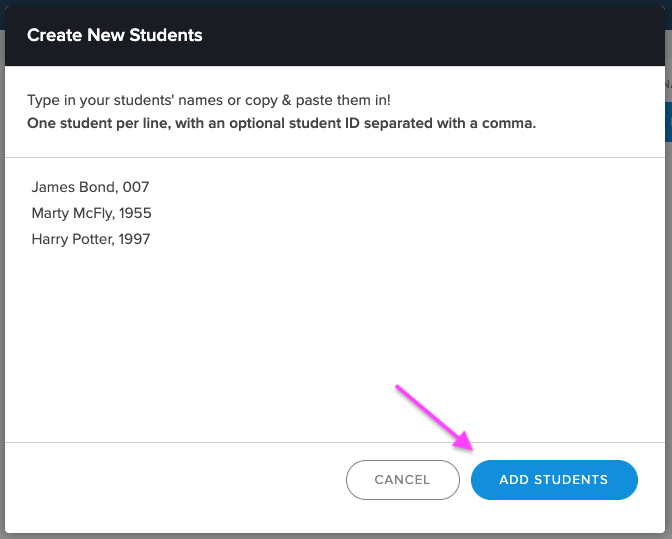Screen dimensions: 672x539
Task: Click the word 'Potter' in the list
Action: click(x=93, y=239)
